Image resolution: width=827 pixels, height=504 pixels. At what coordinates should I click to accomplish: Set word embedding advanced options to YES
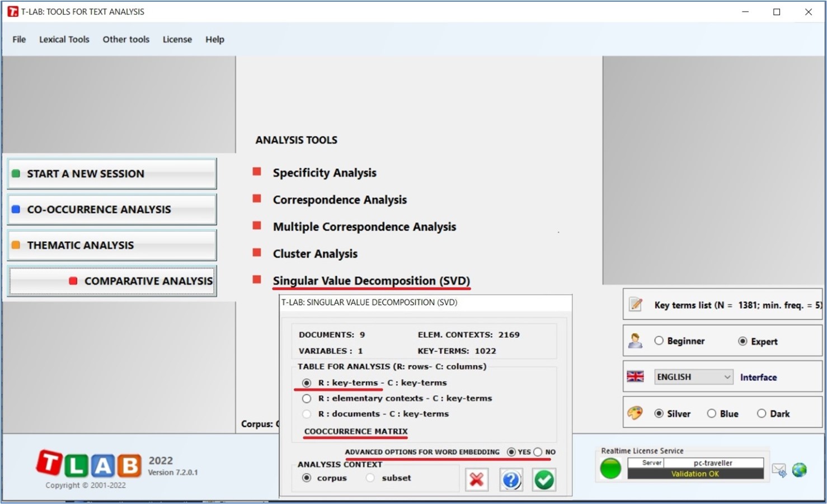tap(511, 451)
